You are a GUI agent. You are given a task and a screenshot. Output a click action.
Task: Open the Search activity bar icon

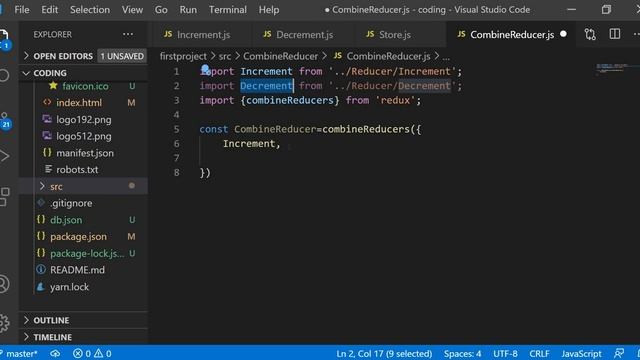[4, 76]
